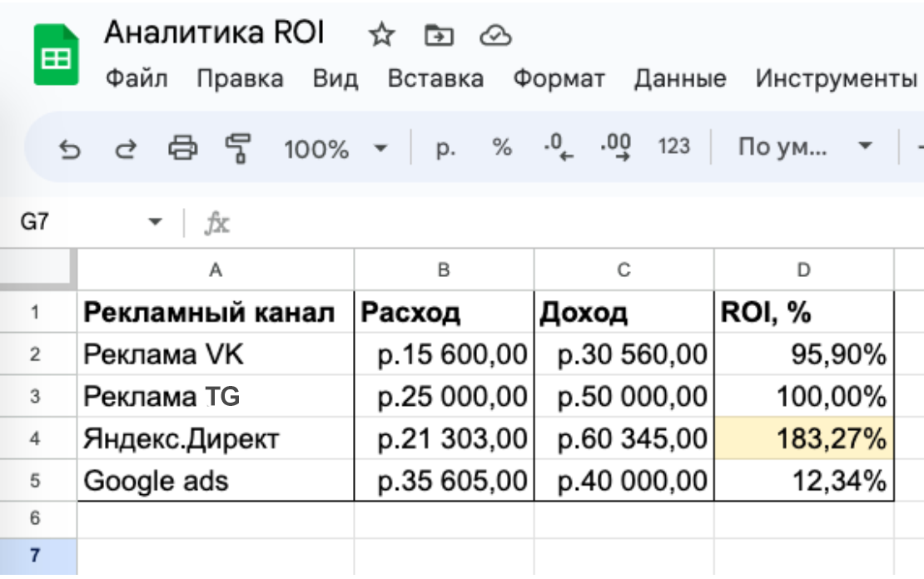Open the Файл menu
The width and height of the screenshot is (924, 579).
pyautogui.click(x=137, y=79)
